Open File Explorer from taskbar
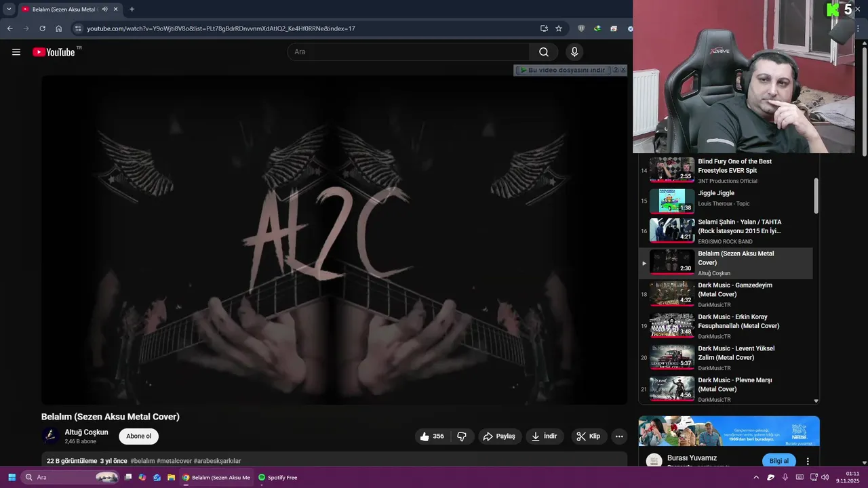This screenshot has width=868, height=488. (171, 477)
